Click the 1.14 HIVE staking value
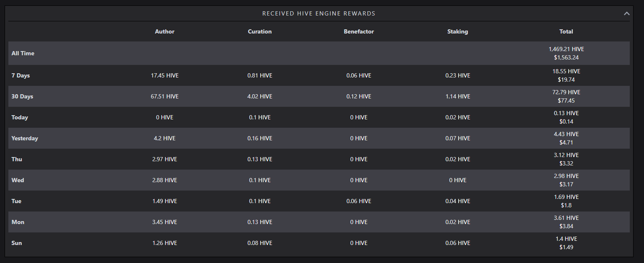 (458, 96)
